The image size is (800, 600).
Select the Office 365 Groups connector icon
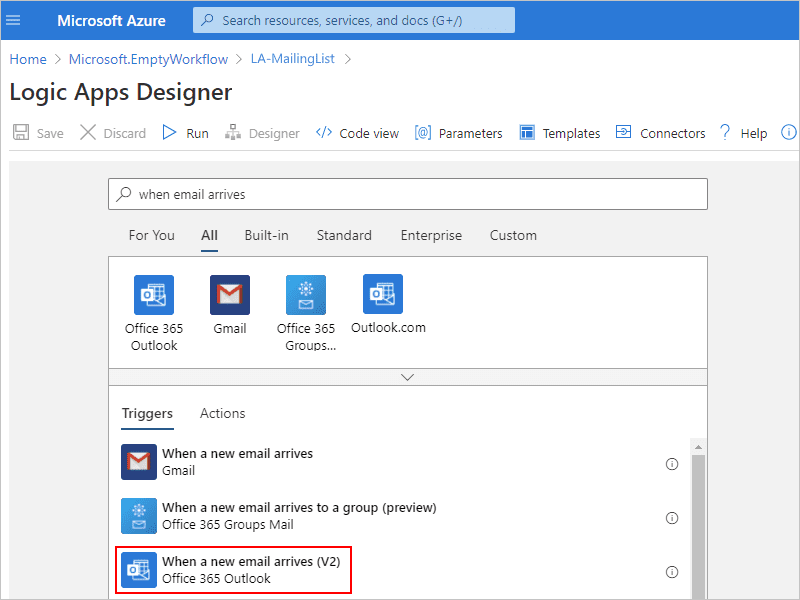pyautogui.click(x=306, y=295)
